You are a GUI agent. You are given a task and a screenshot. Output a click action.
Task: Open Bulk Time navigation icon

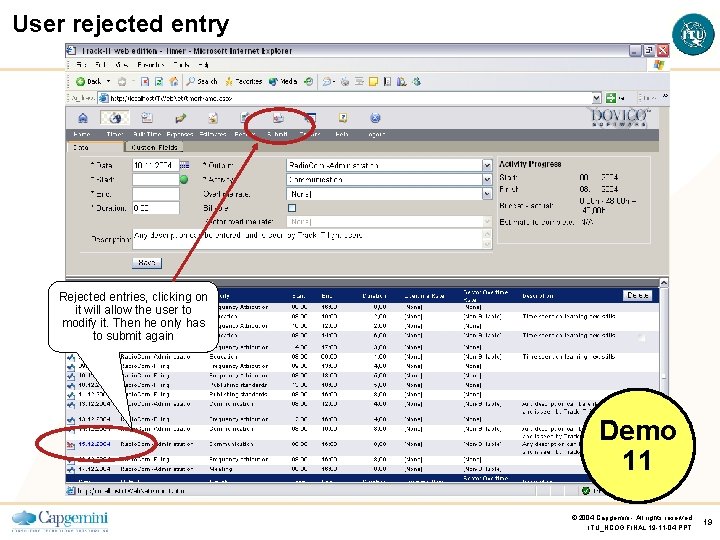coord(147,118)
